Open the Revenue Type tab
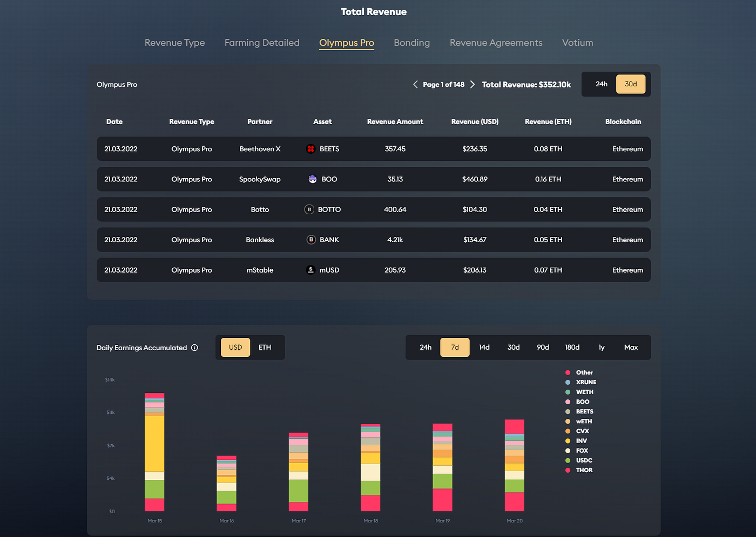 tap(175, 43)
